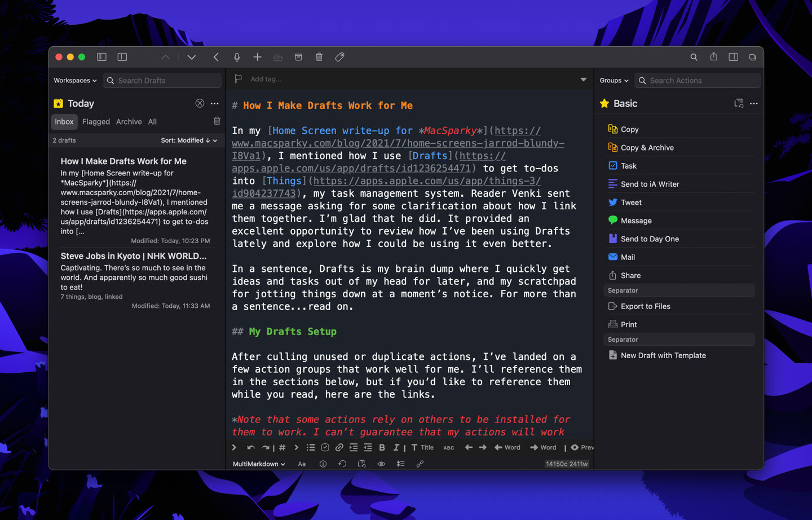
Task: Open the Basic group more options menu
Action: [754, 103]
